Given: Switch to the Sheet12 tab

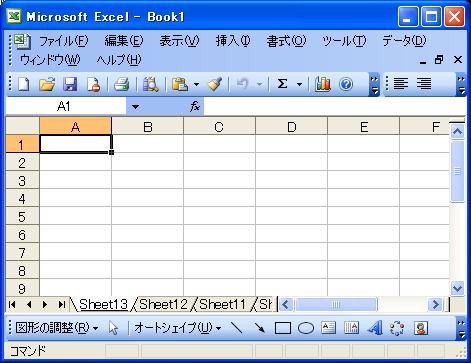Looking at the screenshot, I should 163,304.
